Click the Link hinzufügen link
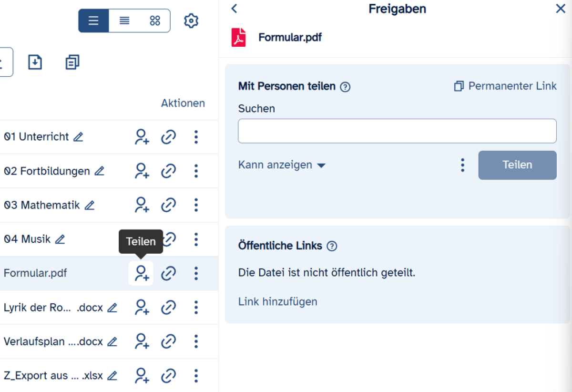 pyautogui.click(x=277, y=301)
